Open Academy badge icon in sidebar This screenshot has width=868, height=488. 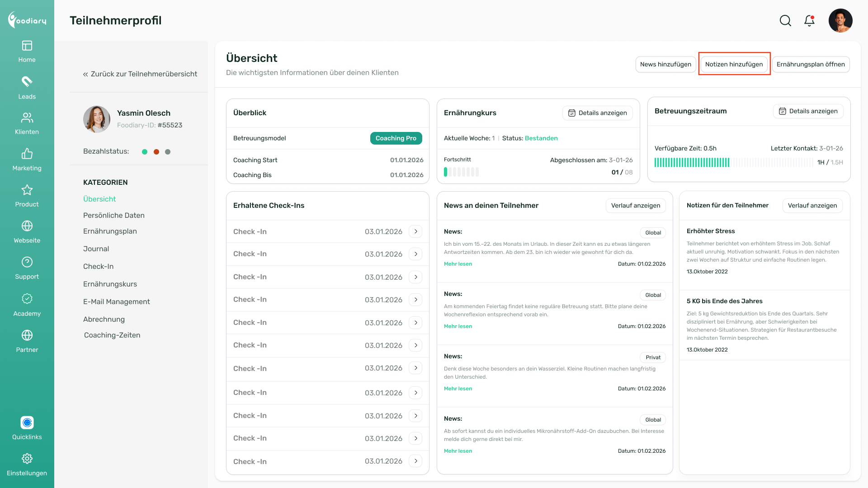[x=27, y=299]
